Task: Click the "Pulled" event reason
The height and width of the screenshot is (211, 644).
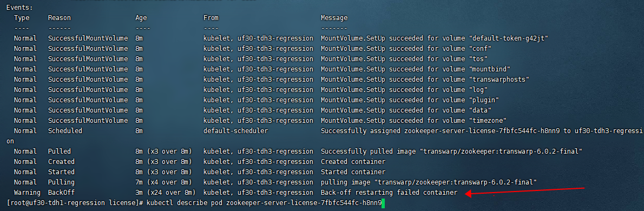Action: coord(59,151)
